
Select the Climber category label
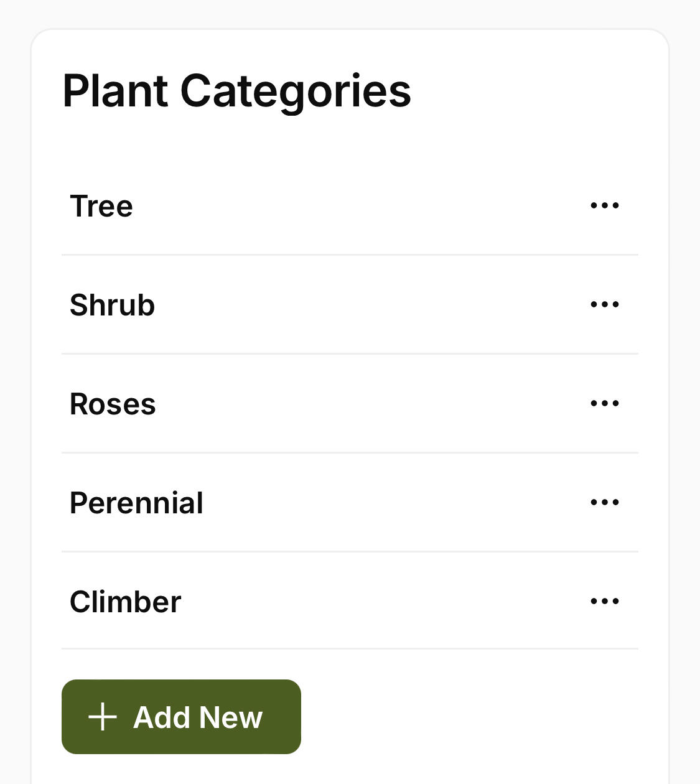(x=125, y=602)
